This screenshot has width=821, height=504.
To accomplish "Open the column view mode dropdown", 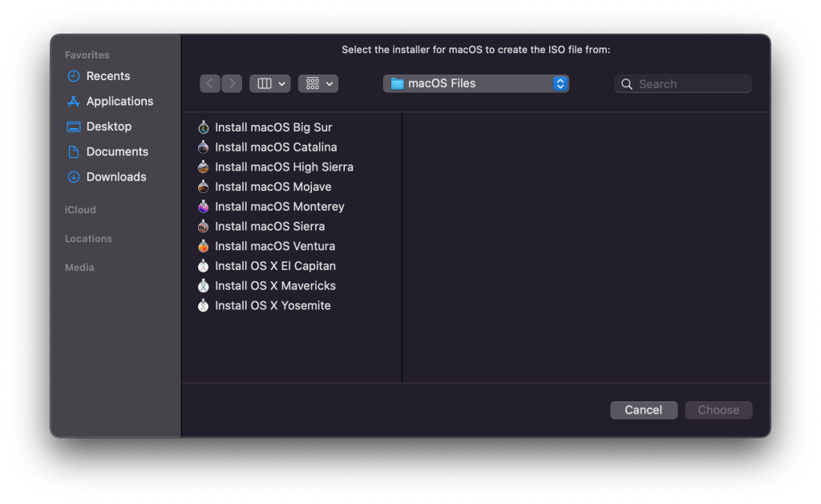I will [x=270, y=84].
